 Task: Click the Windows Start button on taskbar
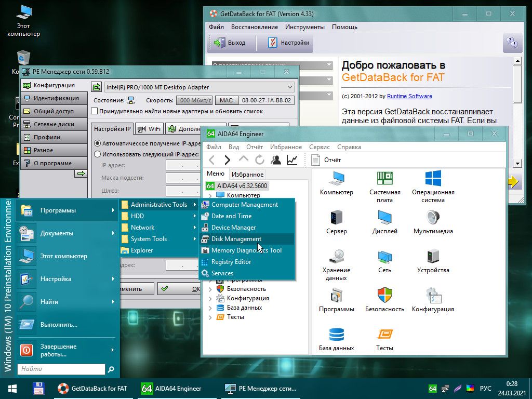click(x=11, y=388)
